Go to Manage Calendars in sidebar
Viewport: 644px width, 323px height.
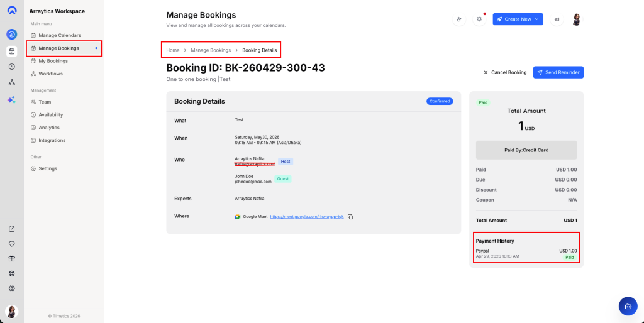[59, 35]
